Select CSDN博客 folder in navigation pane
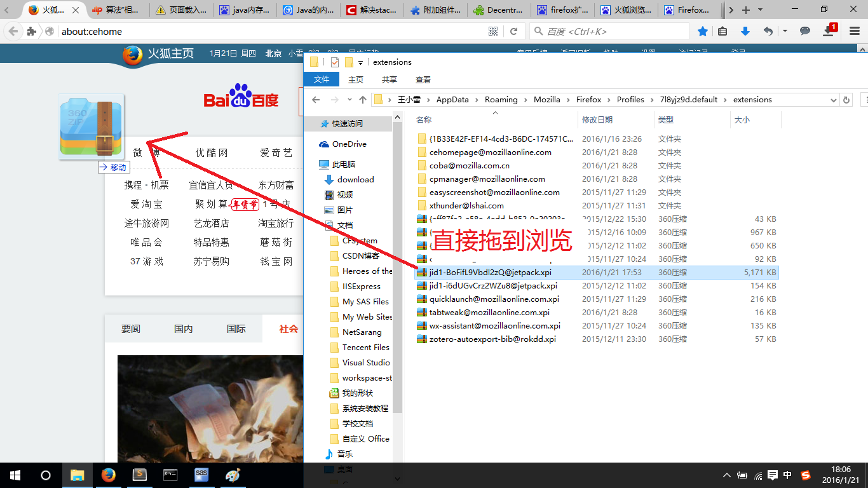 361,256
